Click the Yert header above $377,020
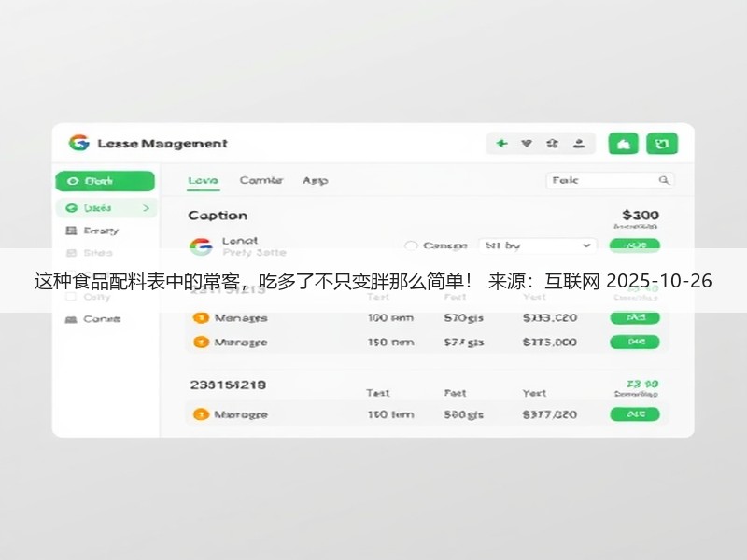The height and width of the screenshot is (560, 747). (534, 393)
